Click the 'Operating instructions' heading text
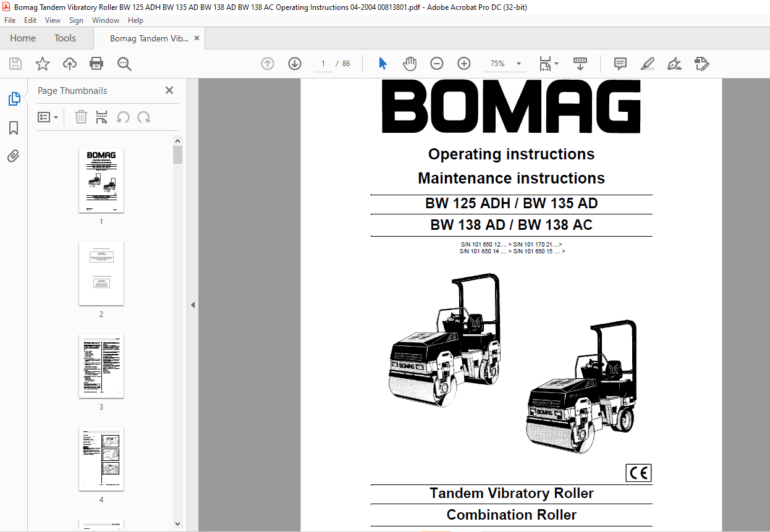 512,154
